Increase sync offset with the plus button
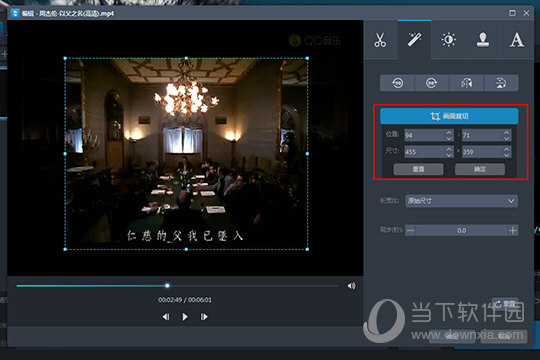The width and height of the screenshot is (540, 360). point(513,230)
